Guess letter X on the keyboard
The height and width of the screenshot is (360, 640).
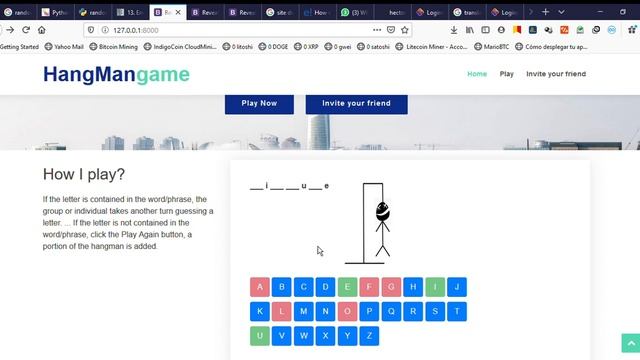pyautogui.click(x=325, y=336)
